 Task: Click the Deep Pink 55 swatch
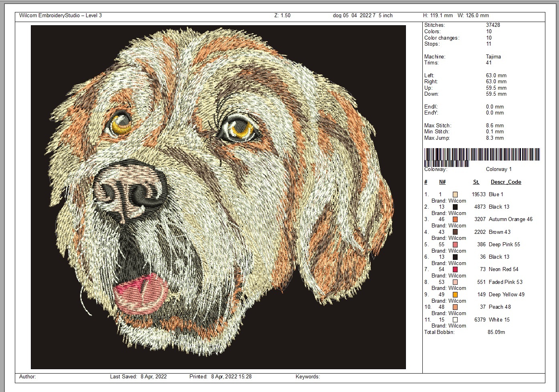pos(455,245)
